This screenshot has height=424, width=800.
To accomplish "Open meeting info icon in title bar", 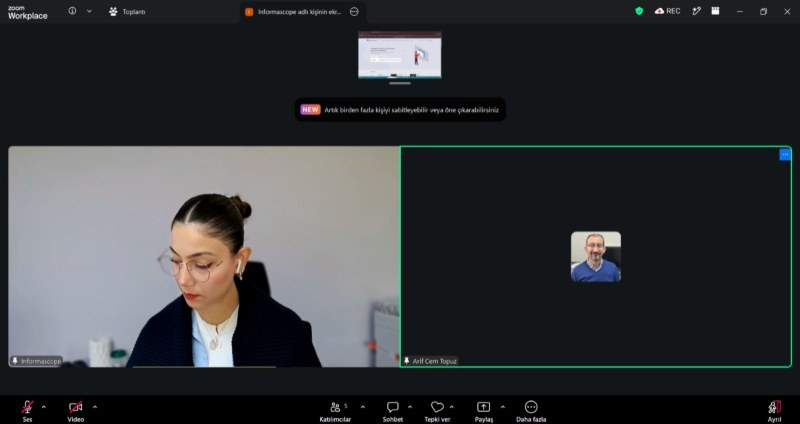I will 72,11.
